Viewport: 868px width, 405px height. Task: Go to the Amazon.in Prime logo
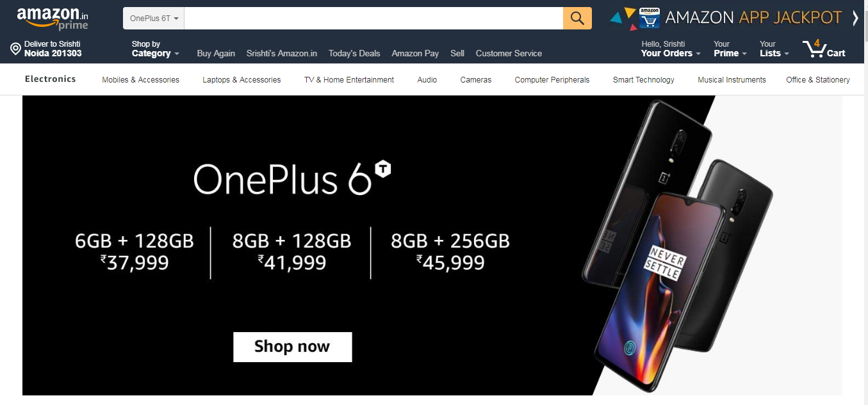[53, 19]
